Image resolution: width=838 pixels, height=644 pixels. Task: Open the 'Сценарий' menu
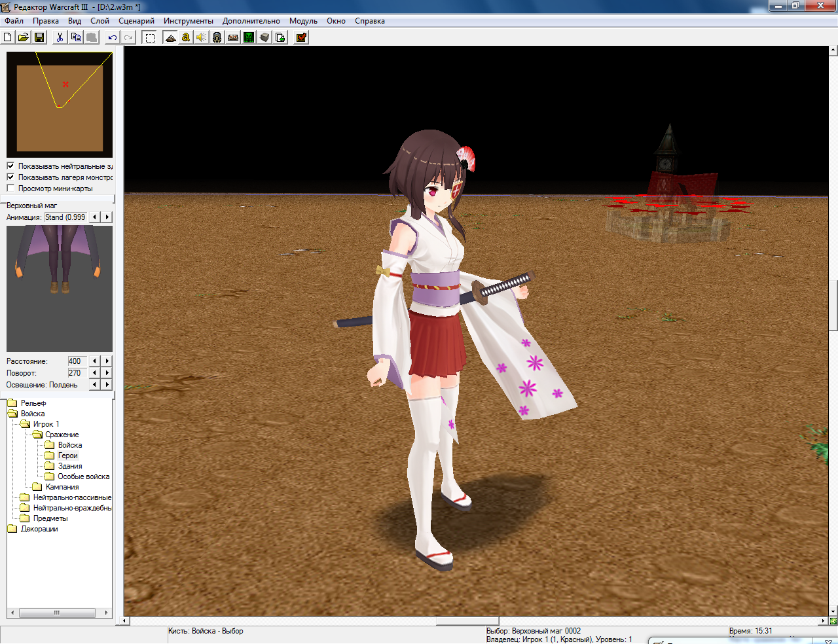(x=136, y=21)
